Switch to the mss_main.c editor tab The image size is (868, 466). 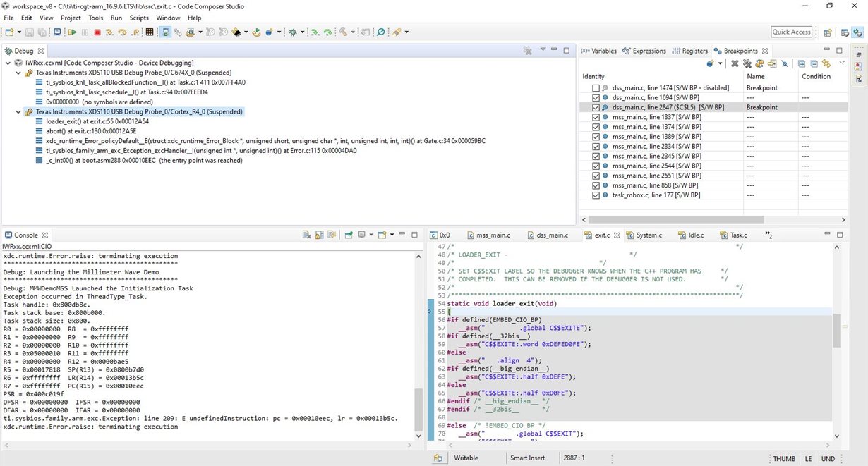click(x=493, y=235)
